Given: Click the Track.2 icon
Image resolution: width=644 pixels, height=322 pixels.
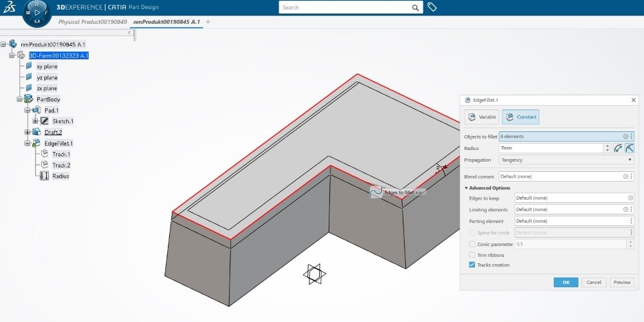Looking at the screenshot, I should pyautogui.click(x=44, y=165).
